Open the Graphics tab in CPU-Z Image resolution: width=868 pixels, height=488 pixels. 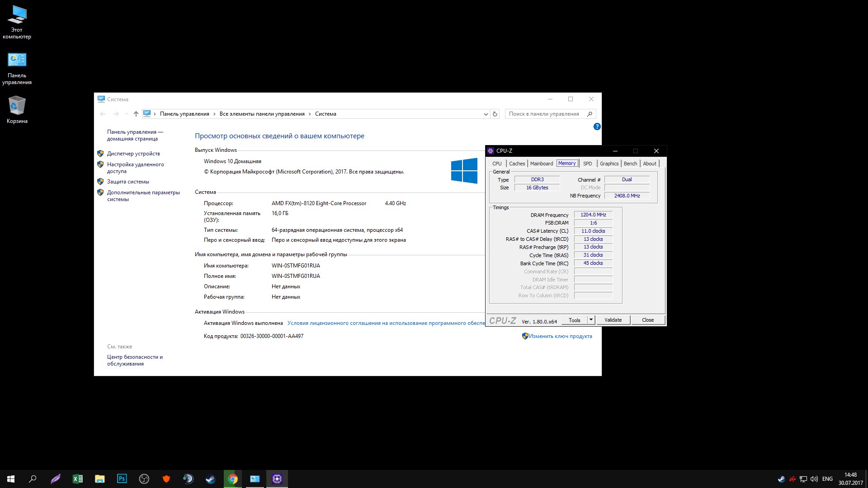pyautogui.click(x=609, y=164)
